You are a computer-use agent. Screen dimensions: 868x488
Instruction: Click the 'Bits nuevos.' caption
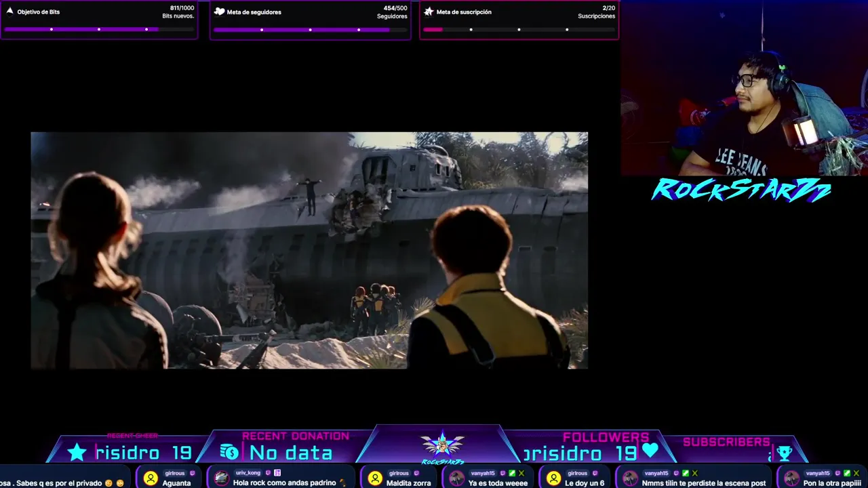[178, 16]
